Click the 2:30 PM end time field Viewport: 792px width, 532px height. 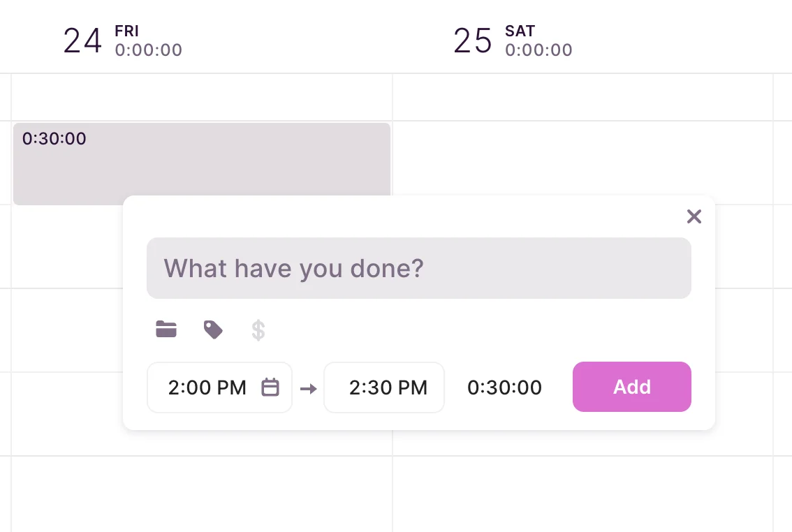[x=388, y=387]
